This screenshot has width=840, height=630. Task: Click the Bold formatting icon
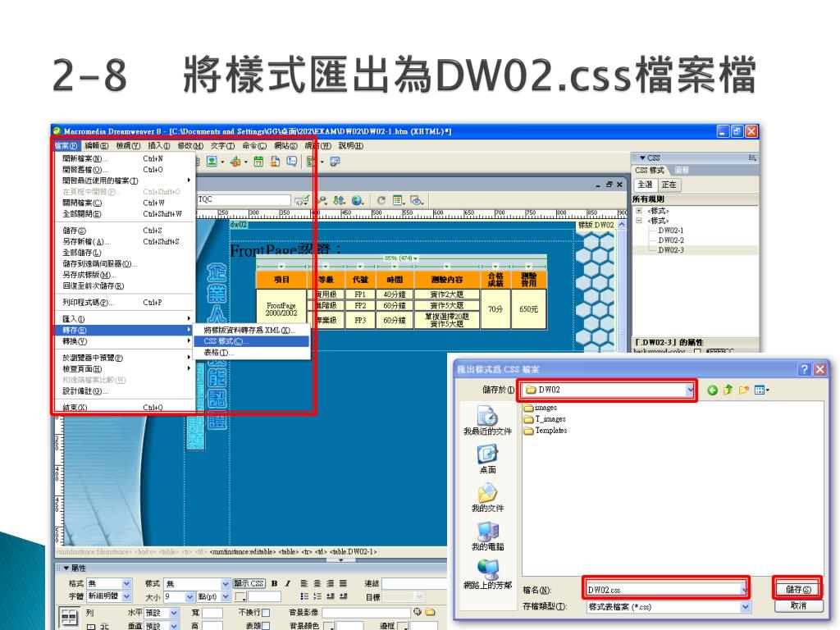pyautogui.click(x=274, y=583)
